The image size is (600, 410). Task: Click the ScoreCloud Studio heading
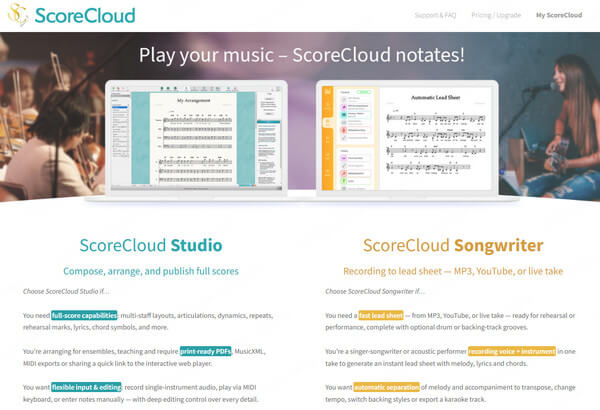coord(151,245)
